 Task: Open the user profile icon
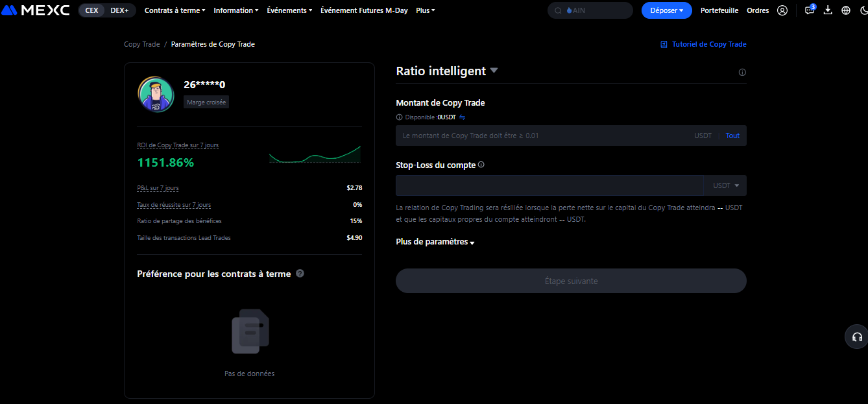click(782, 10)
